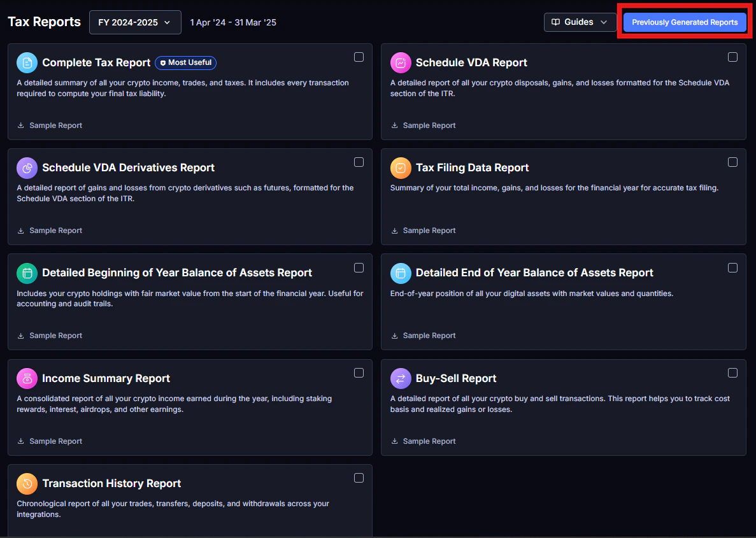Click the Schedule VDA Report title
Image resolution: width=756 pixels, height=538 pixels.
[471, 62]
